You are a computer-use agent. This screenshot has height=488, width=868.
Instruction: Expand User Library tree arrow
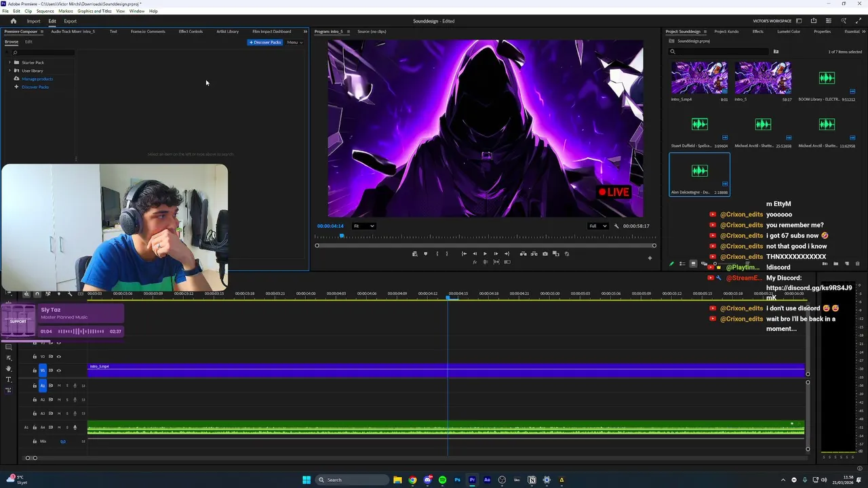point(9,70)
